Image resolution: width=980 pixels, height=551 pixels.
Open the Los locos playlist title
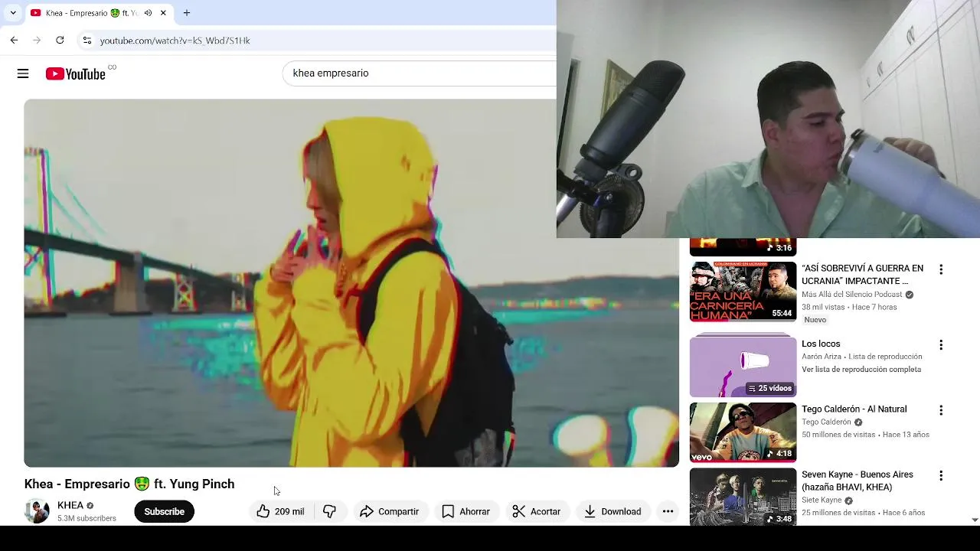click(x=821, y=344)
